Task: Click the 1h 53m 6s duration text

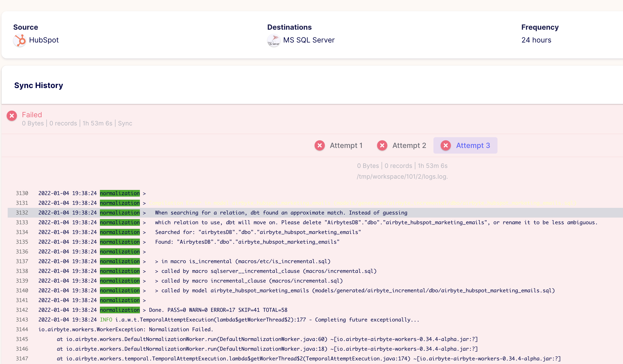Action: pyautogui.click(x=98, y=123)
